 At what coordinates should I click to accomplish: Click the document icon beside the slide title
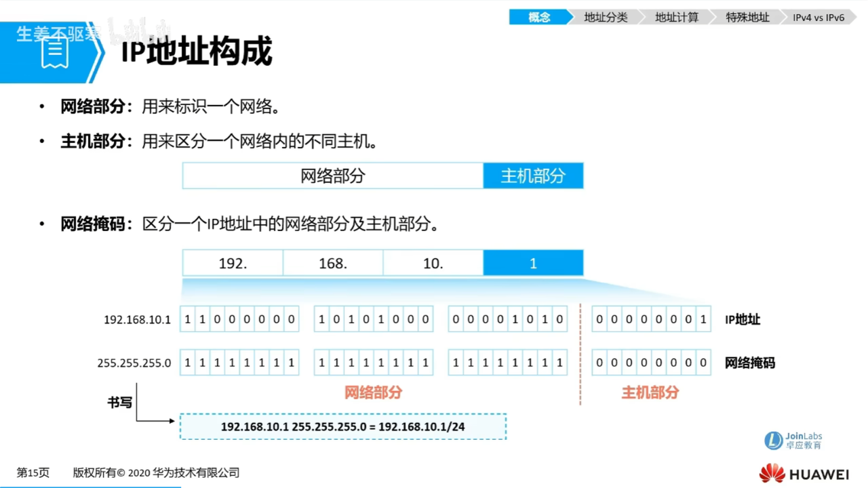(55, 53)
